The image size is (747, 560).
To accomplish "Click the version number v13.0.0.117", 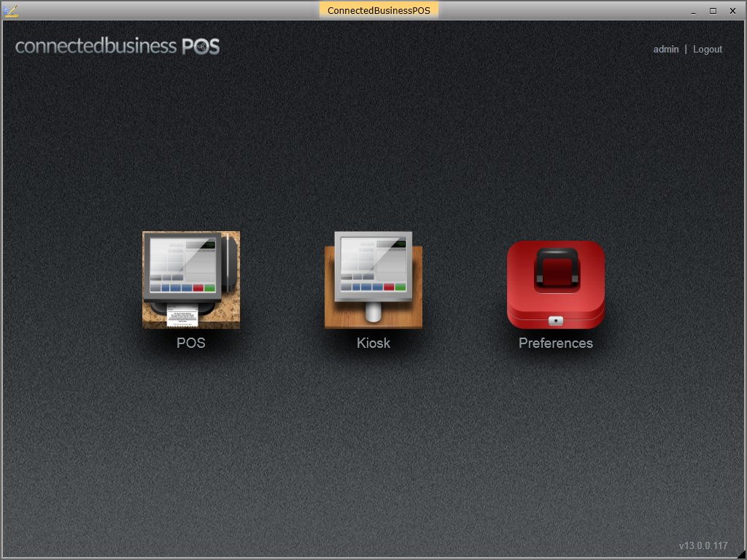I will coord(704,545).
